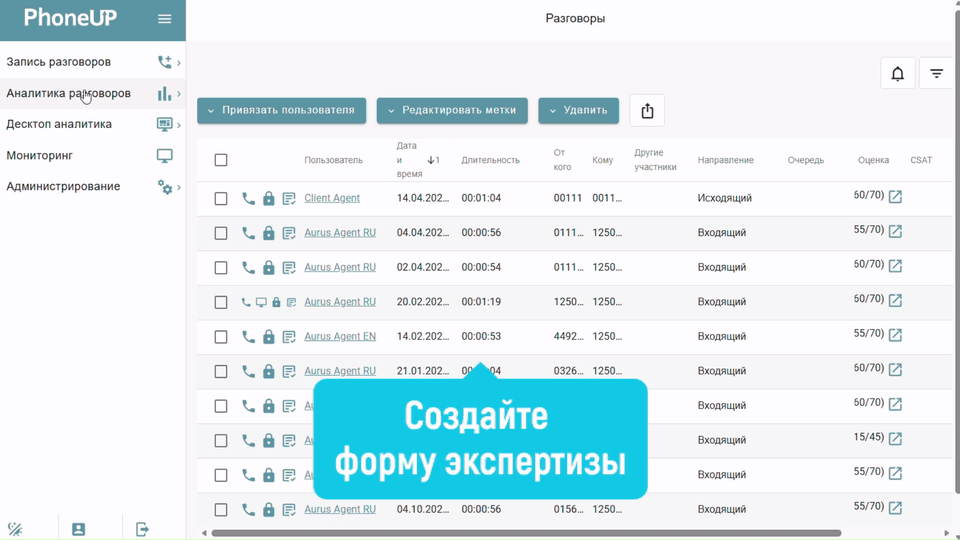
Task: Click the Мониторинг monitor icon
Action: 165,156
